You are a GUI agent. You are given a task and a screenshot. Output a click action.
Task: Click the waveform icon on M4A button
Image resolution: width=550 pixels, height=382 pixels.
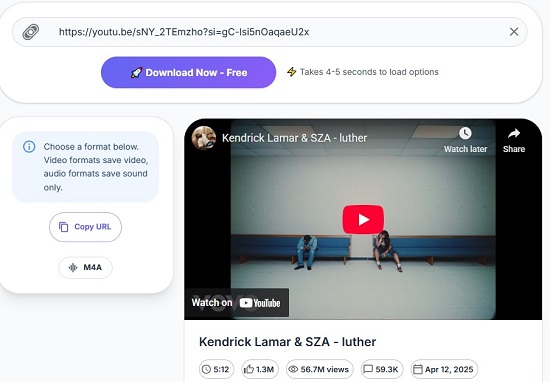click(73, 268)
